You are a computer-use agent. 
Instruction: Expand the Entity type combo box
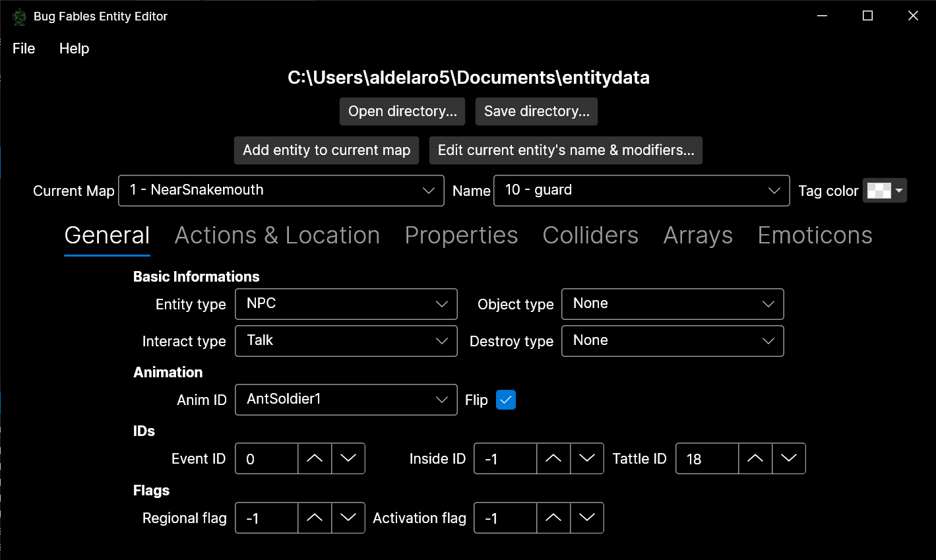[346, 304]
